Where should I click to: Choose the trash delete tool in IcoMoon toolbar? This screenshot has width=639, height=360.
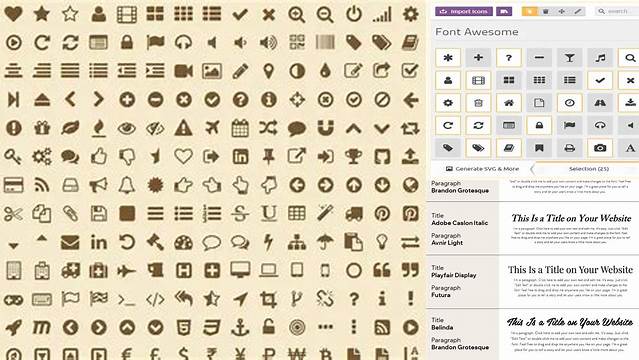546,11
